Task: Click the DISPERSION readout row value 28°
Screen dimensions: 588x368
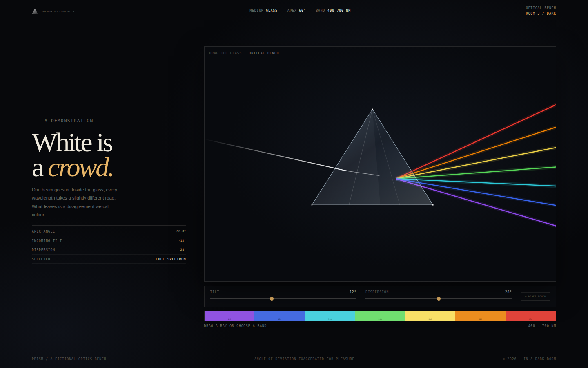Action: (183, 250)
